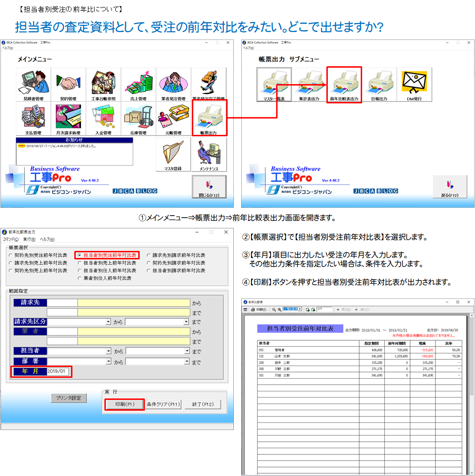
Task: Select the 担当者別受注前年対比表 radio button
Action: point(80,255)
